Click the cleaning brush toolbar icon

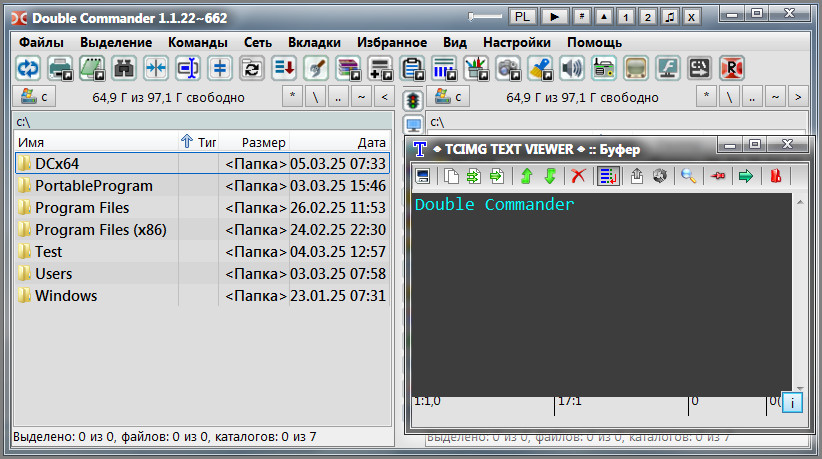pos(540,68)
